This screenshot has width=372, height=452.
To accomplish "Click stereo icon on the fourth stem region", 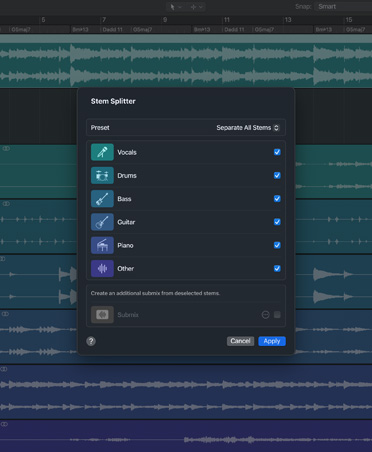I will pos(5,314).
